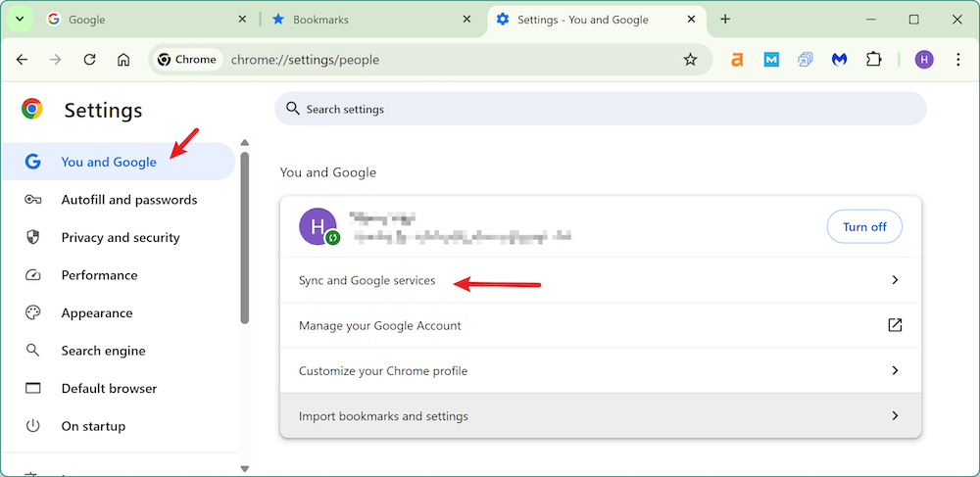The width and height of the screenshot is (980, 477).
Task: Click the key icon for Autofill
Action: (32, 200)
